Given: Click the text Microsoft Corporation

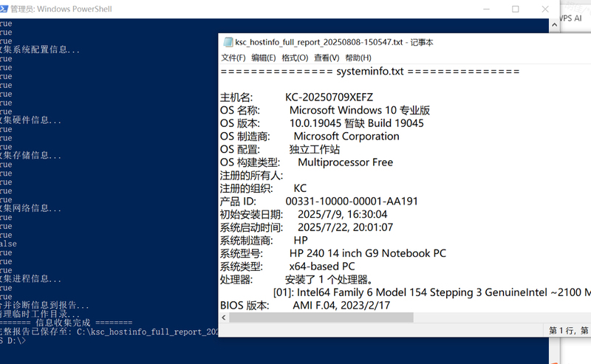Looking at the screenshot, I should pos(346,137).
